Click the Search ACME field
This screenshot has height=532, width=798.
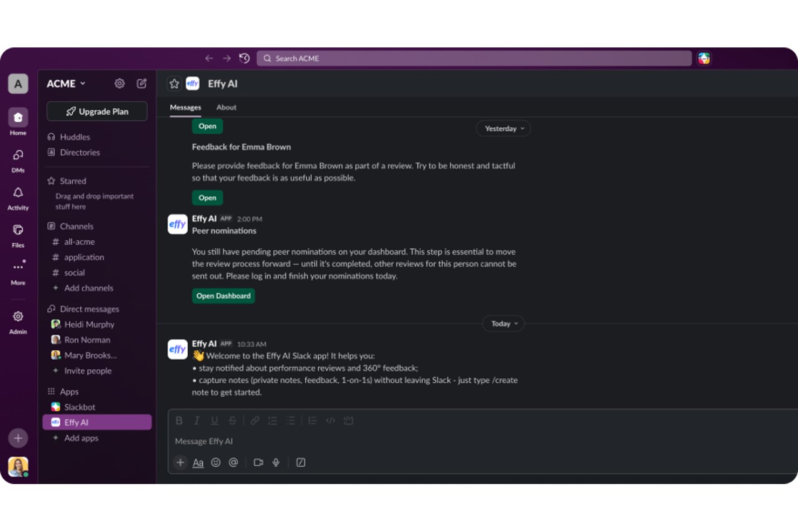point(474,58)
